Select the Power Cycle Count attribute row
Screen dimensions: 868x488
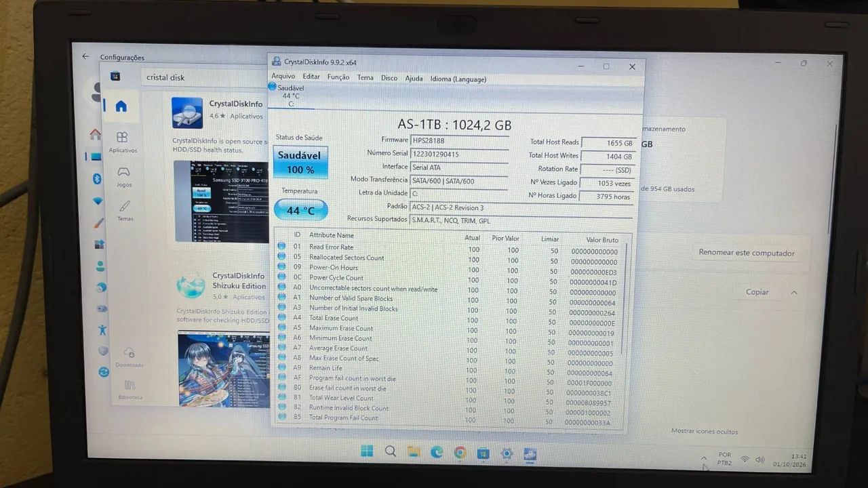pyautogui.click(x=448, y=279)
